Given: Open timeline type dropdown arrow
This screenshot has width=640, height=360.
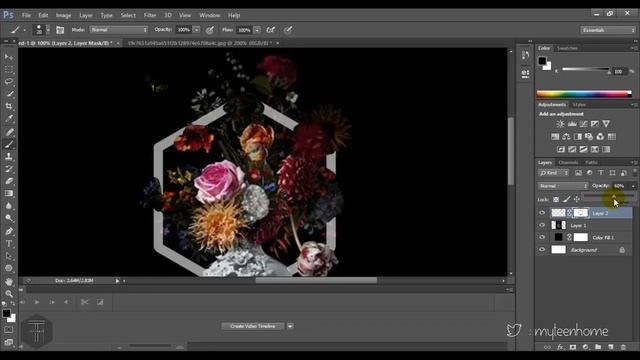Looking at the screenshot, I should [x=290, y=326].
